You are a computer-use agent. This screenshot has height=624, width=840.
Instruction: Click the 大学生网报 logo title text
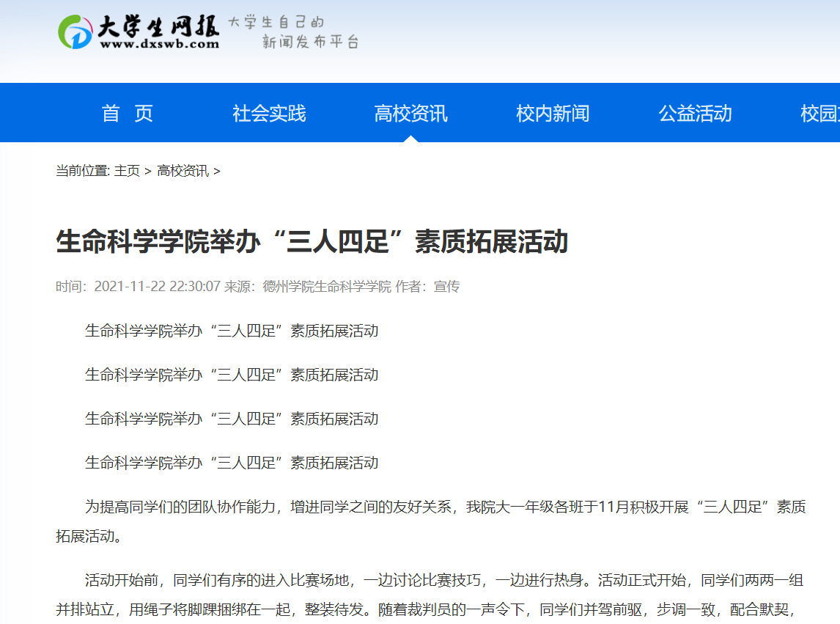(158, 26)
